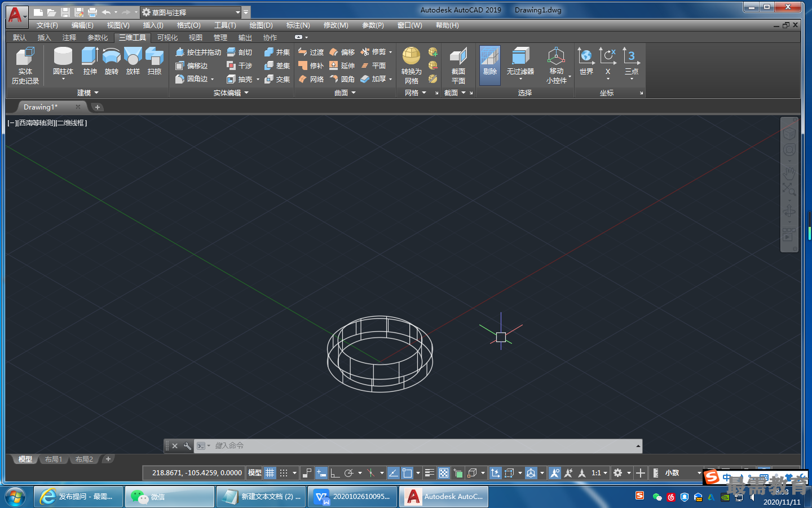Switch to the 布局1 layout tab
The height and width of the screenshot is (508, 812).
(54, 459)
